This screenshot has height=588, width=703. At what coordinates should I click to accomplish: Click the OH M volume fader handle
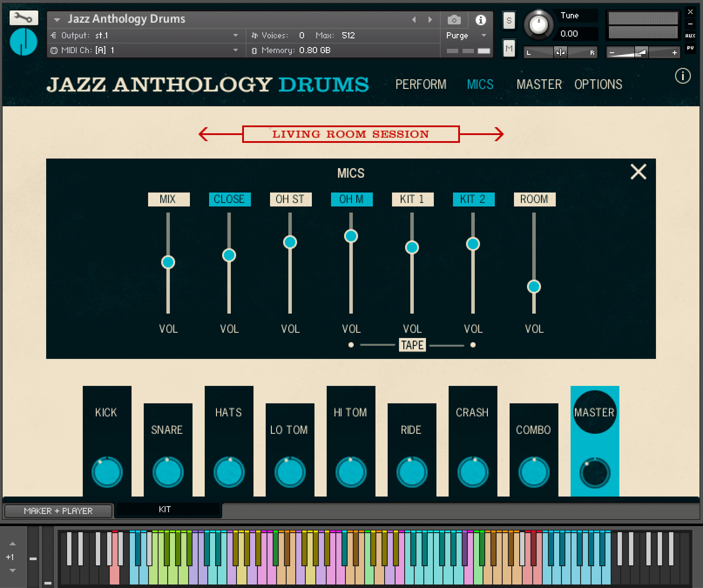pyautogui.click(x=351, y=236)
